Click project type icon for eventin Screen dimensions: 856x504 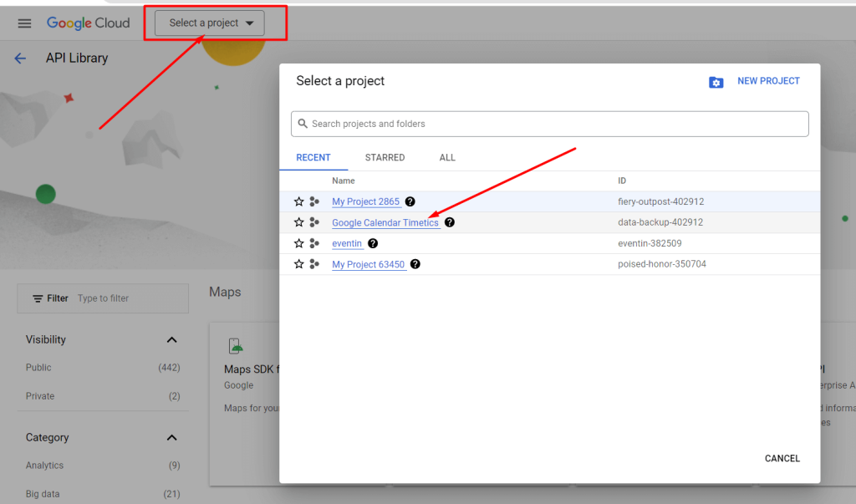[x=314, y=243]
